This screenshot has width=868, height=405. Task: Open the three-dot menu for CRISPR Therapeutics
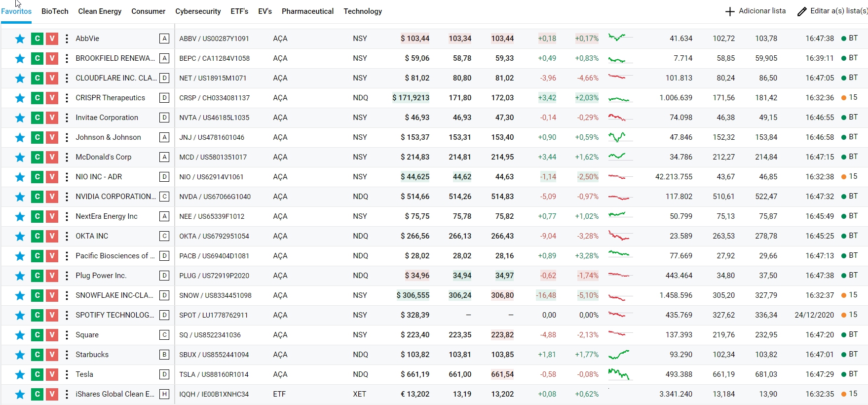(x=67, y=98)
